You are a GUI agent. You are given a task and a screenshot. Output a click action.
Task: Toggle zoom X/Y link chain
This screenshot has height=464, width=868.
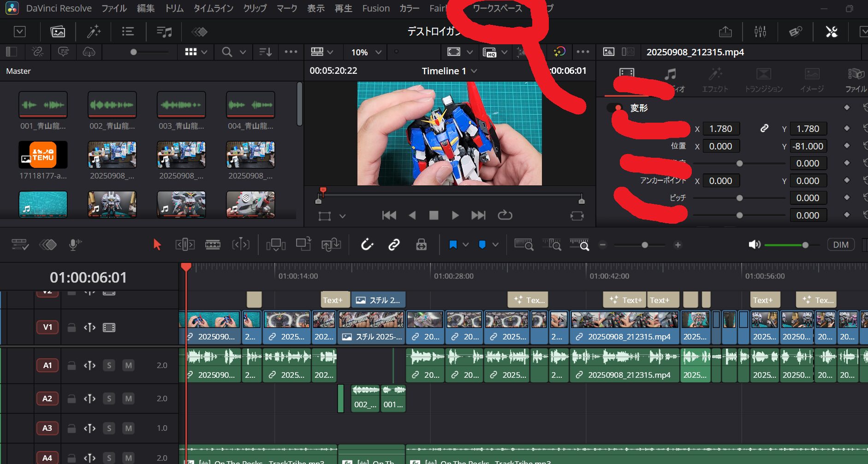point(764,128)
